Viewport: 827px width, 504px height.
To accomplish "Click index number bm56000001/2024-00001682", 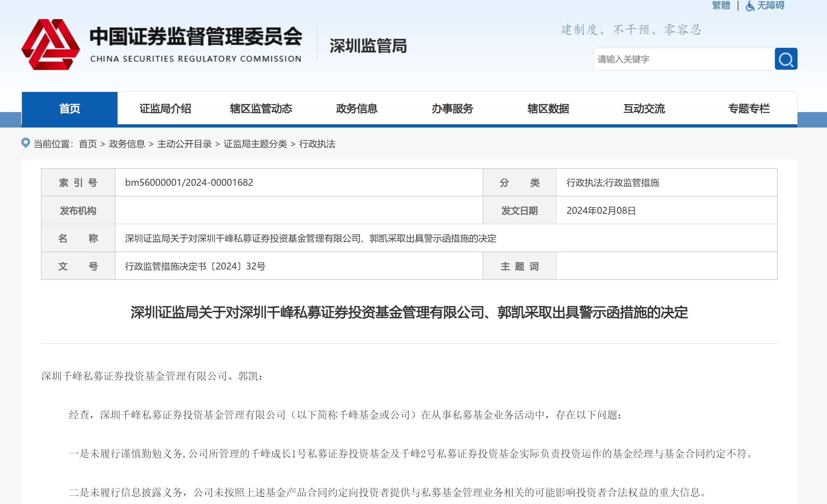I will point(189,182).
